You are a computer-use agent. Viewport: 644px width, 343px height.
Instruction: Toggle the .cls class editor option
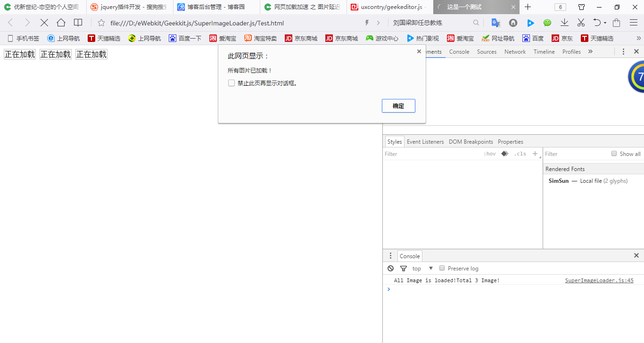(520, 154)
